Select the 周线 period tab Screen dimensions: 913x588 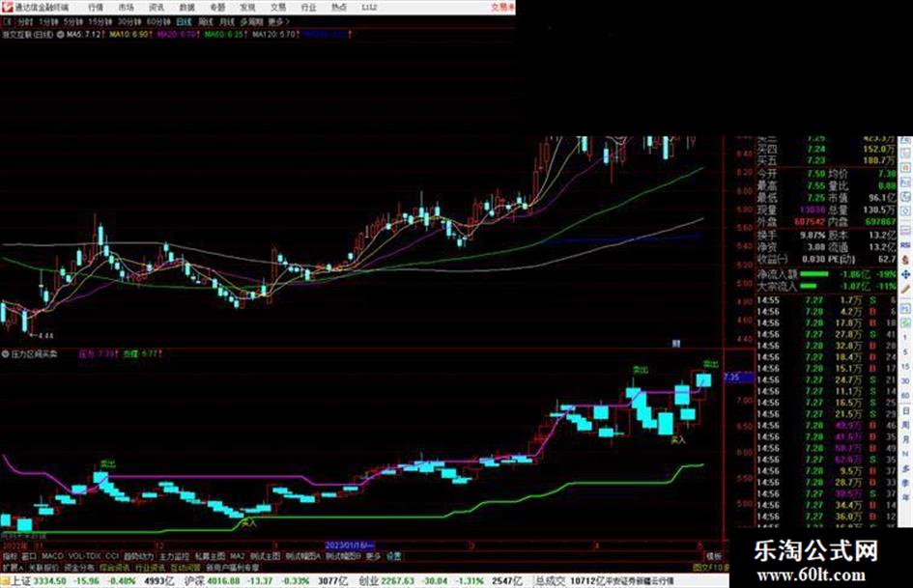point(206,21)
